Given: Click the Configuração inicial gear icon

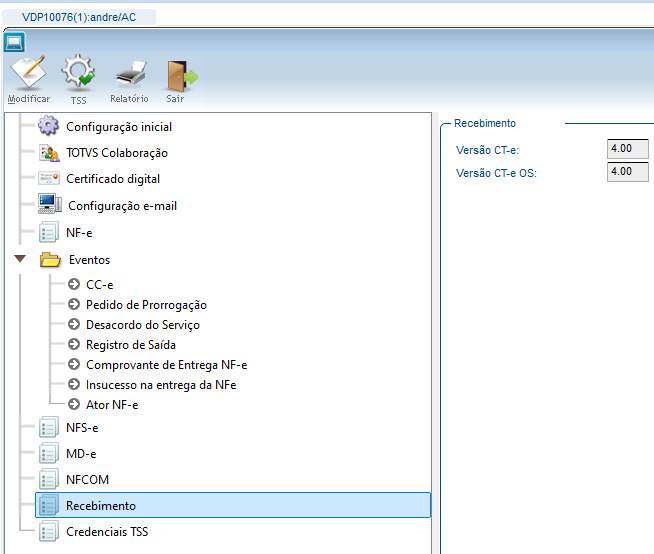Looking at the screenshot, I should pos(48,126).
